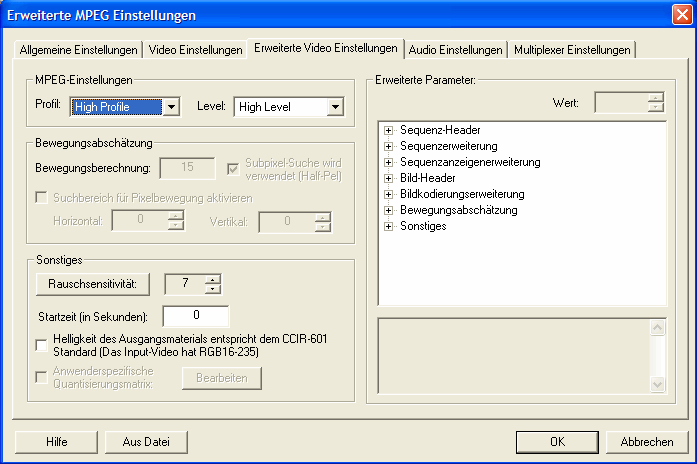The image size is (697, 464).
Task: Expand the Sequenz-Header tree node
Action: 389,131
